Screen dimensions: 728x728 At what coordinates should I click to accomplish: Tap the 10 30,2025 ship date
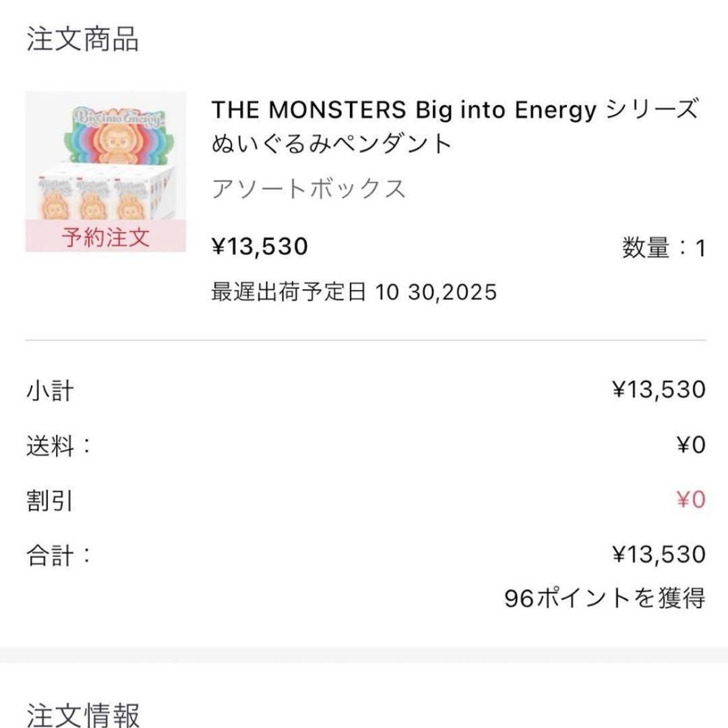point(436,292)
